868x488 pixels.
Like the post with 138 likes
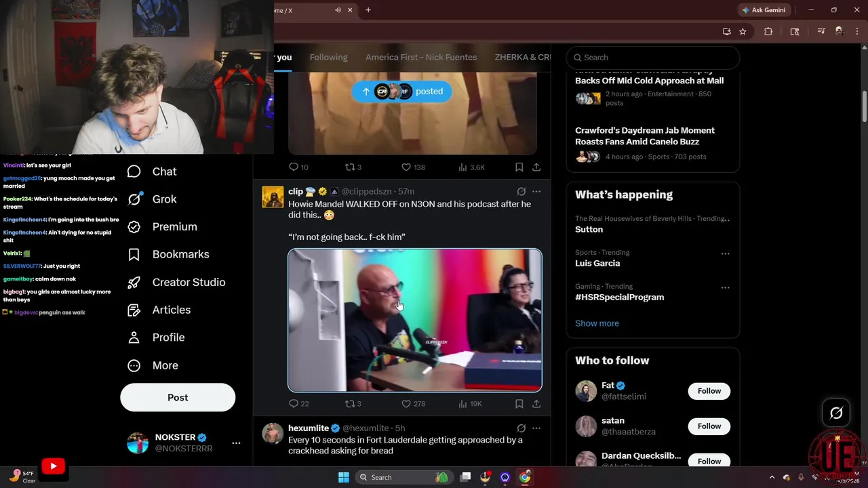[x=412, y=167]
